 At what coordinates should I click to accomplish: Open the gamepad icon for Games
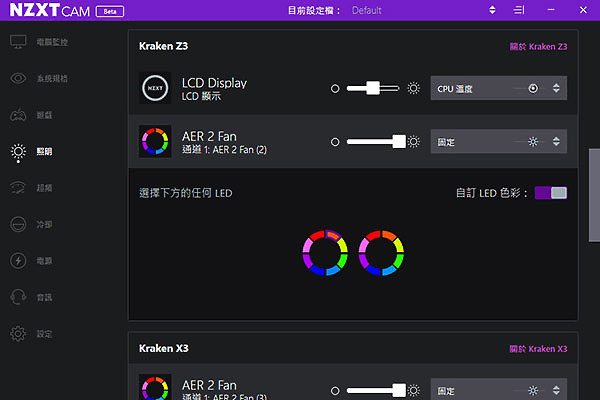(18, 115)
